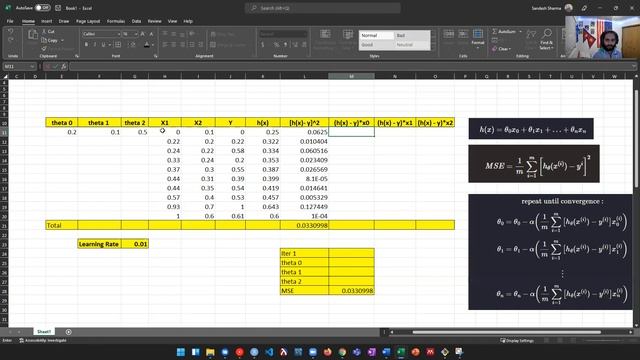The image size is (640, 360).
Task: Click the Align Left icon
Action: (x=165, y=44)
